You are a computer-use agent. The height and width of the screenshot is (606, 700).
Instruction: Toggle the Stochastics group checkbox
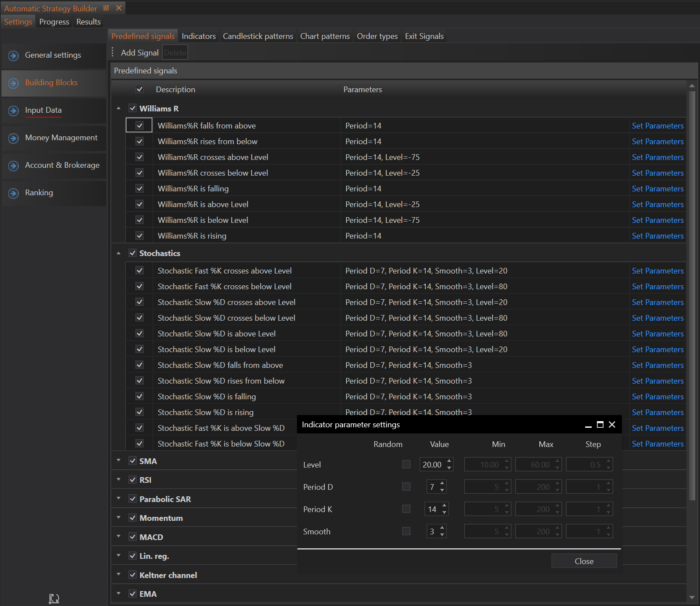click(133, 253)
